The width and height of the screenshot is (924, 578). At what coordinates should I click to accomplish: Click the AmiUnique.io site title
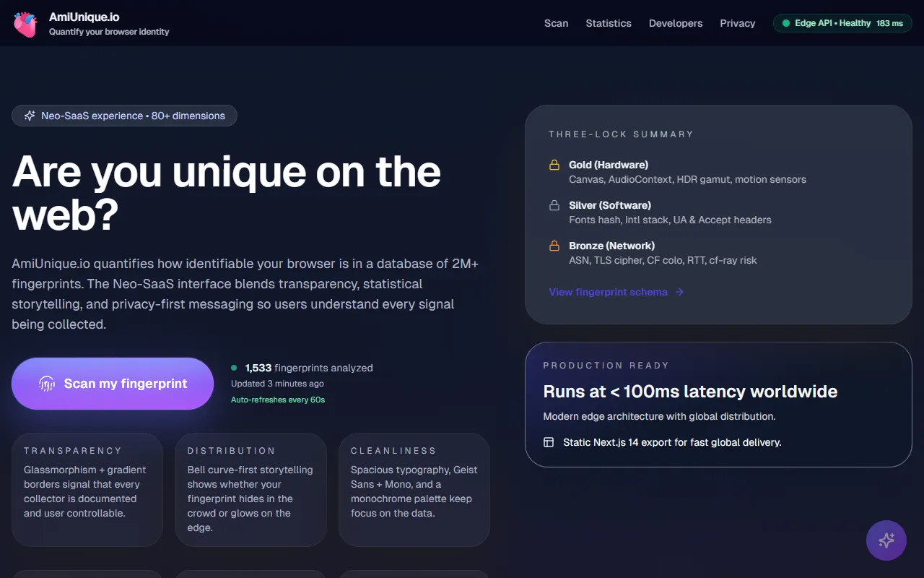point(84,16)
